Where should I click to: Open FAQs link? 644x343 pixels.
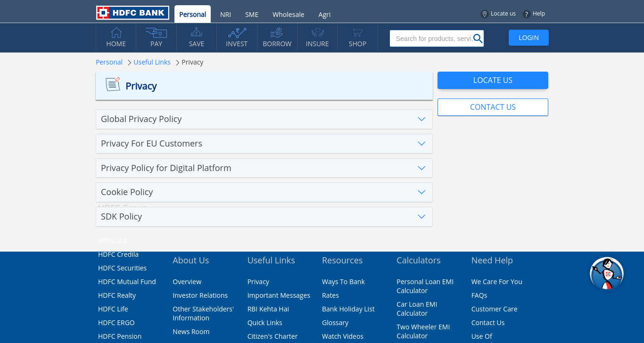point(479,295)
